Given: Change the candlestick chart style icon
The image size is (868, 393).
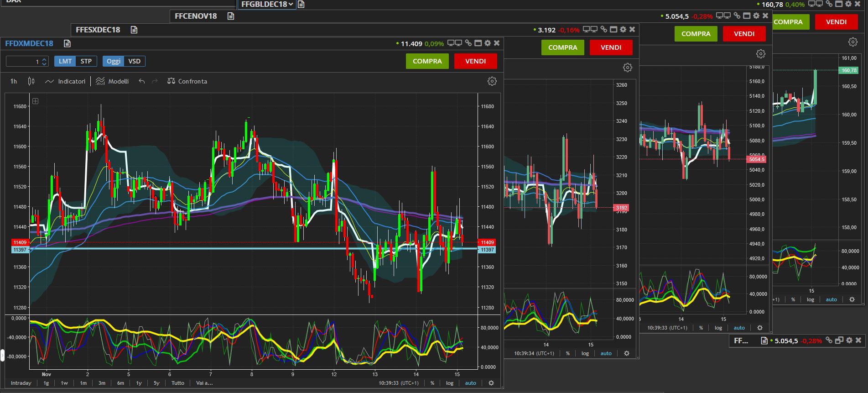Looking at the screenshot, I should pos(31,81).
